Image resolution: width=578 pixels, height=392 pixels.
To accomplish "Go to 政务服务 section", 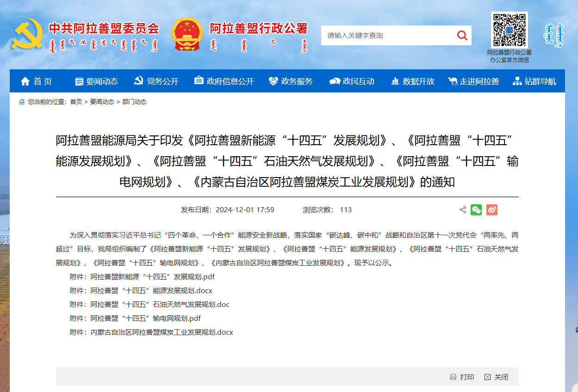I will click(291, 81).
